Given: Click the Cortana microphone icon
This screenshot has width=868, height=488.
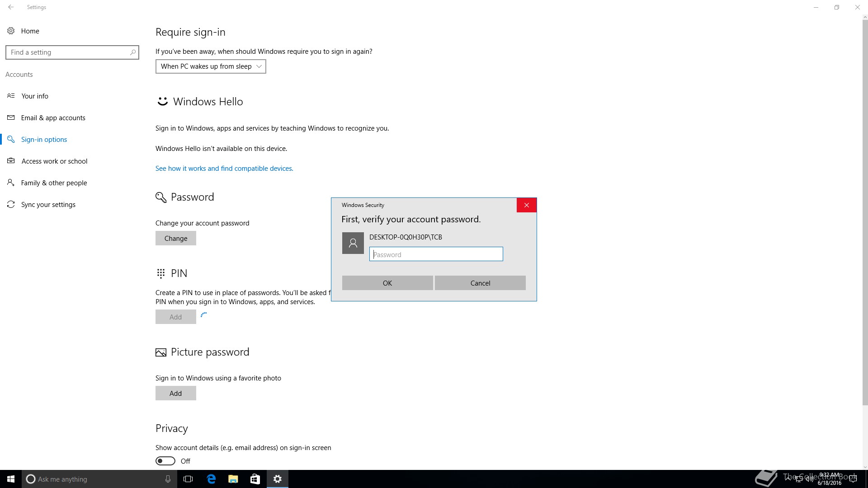Looking at the screenshot, I should [168, 479].
